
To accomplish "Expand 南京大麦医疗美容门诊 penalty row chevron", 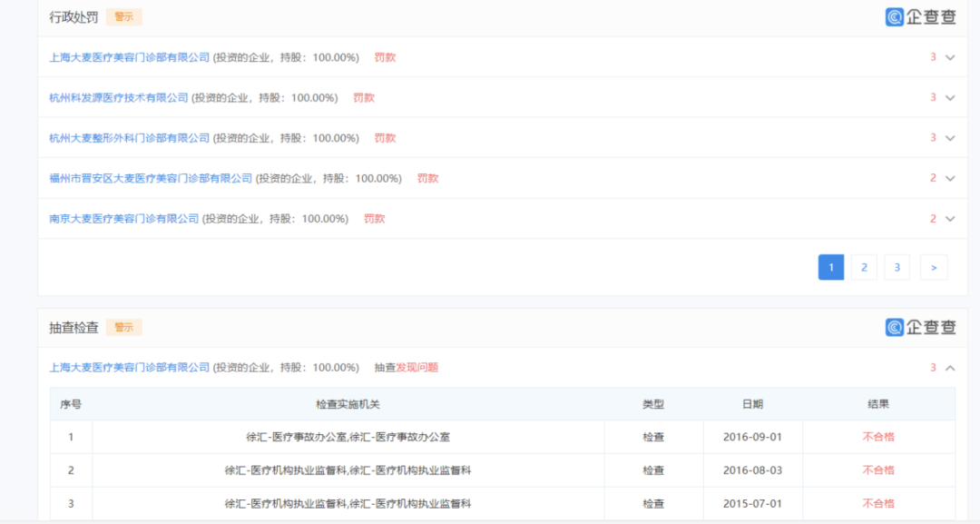I will [950, 219].
